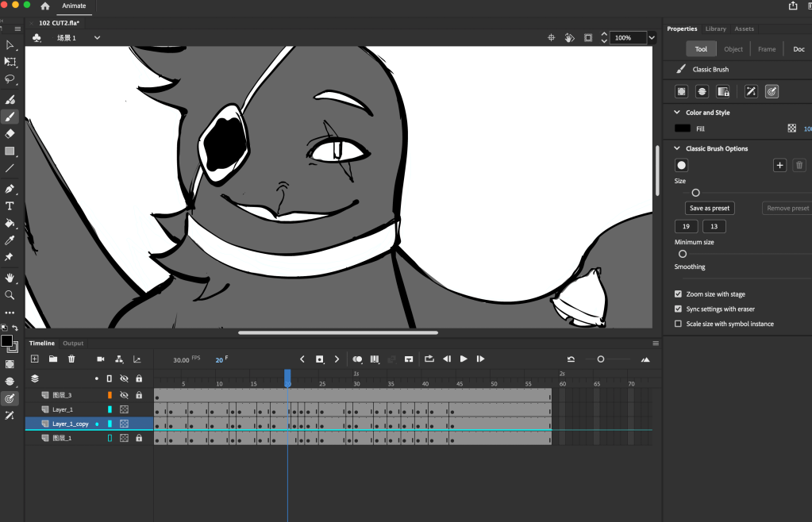This screenshot has height=522, width=812.
Task: Choose the Eyedropper tool
Action: [10, 240]
